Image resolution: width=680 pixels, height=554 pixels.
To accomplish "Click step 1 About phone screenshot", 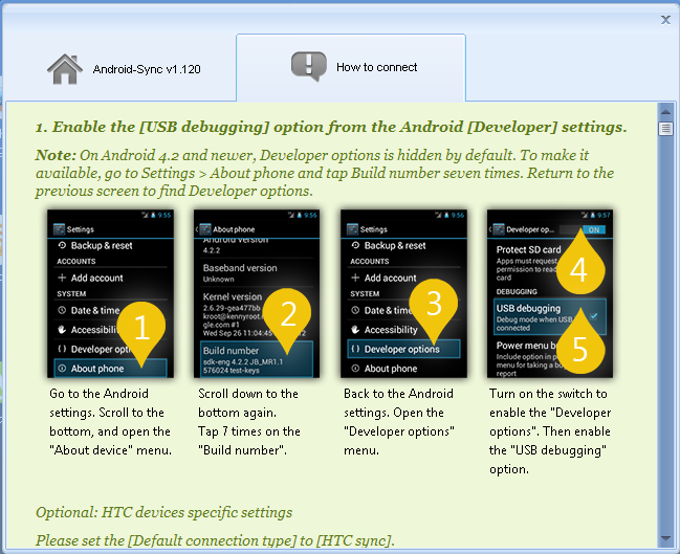I will pos(110,294).
